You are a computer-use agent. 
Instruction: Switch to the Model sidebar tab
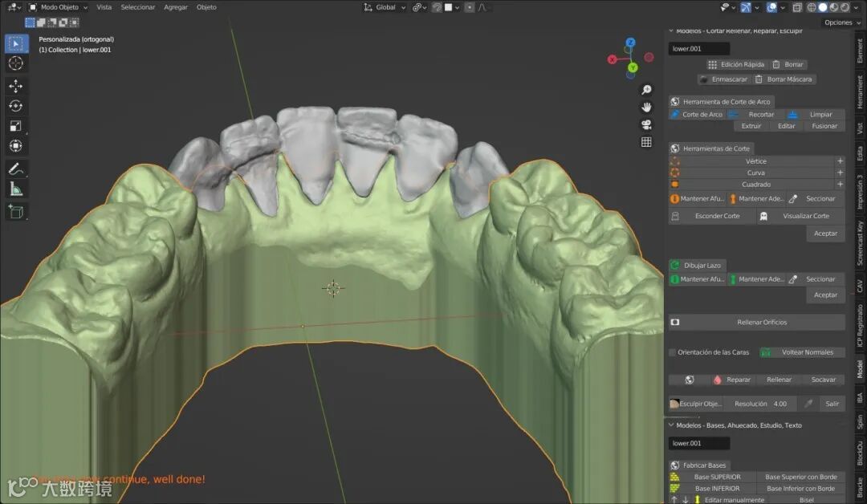pos(860,369)
